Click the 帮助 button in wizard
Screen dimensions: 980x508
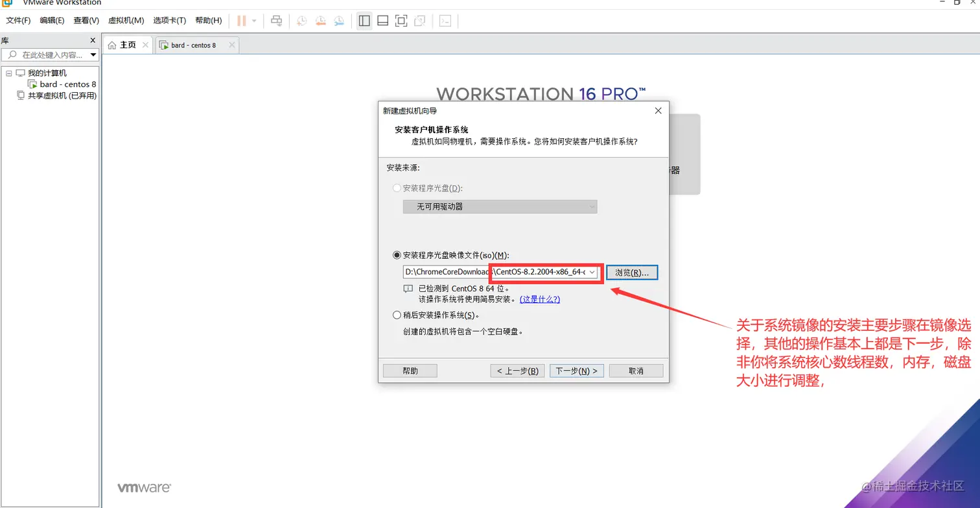point(410,370)
